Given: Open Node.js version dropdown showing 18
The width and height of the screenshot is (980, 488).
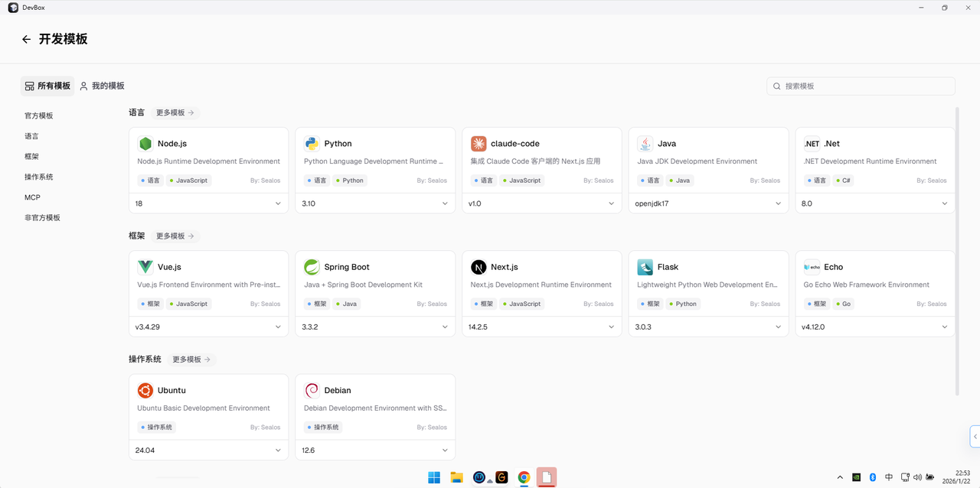Looking at the screenshot, I should [x=209, y=203].
